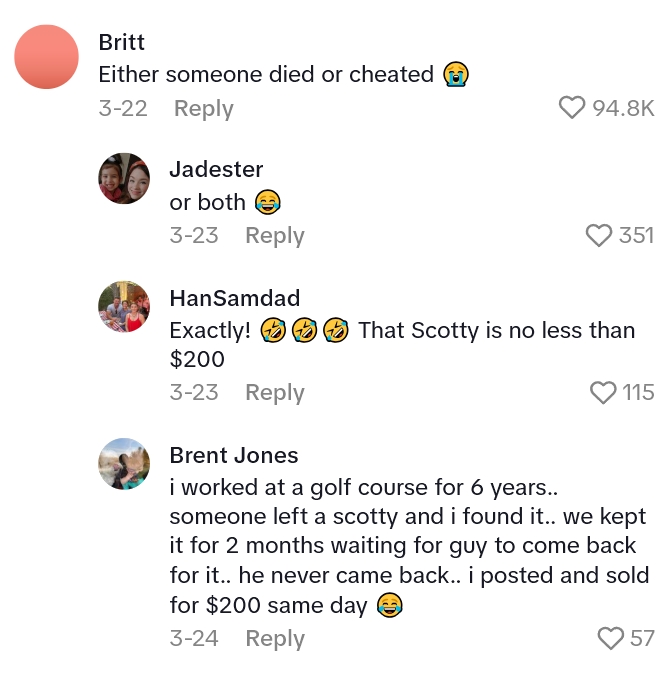Open the Britt username link

(x=122, y=42)
